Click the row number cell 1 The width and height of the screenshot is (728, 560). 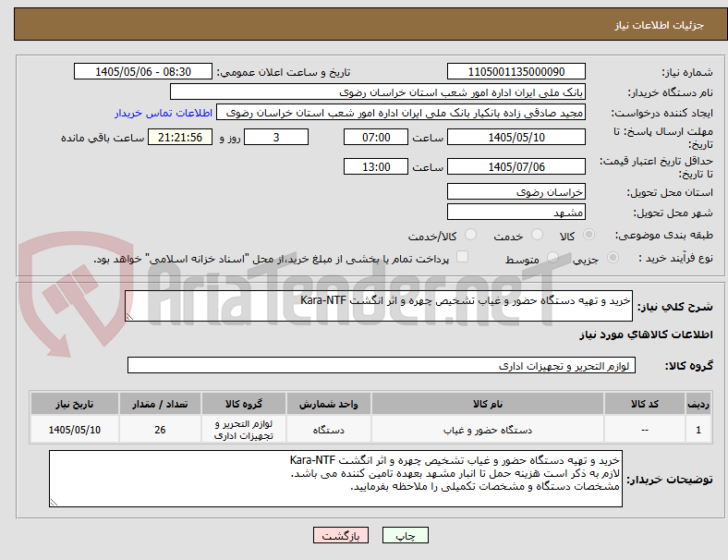coord(698,430)
